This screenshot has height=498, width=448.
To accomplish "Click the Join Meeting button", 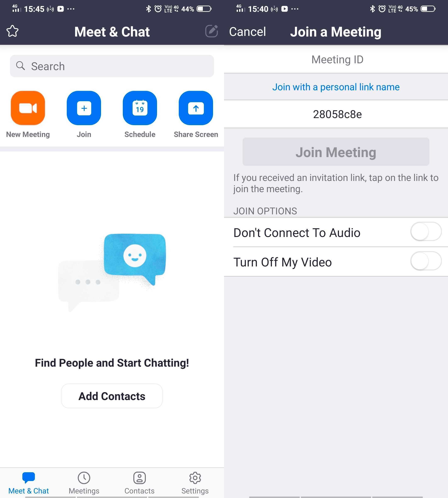I will [x=336, y=151].
